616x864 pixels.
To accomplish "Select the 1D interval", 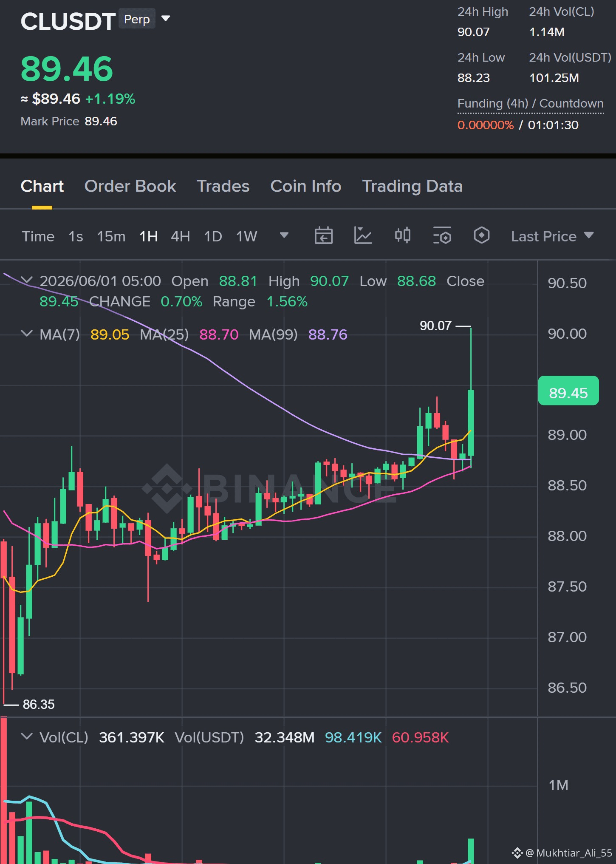I will tap(213, 236).
